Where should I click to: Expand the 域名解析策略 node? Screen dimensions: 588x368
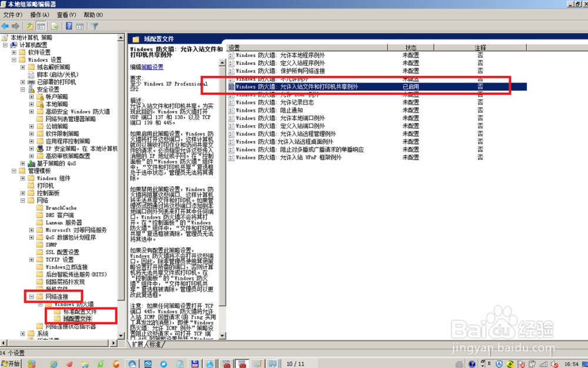coord(23,67)
